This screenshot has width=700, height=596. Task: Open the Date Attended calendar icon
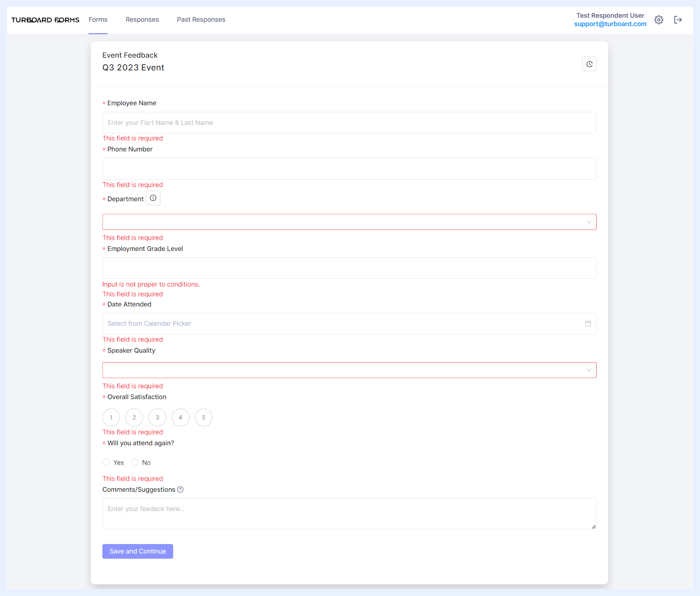pos(588,324)
